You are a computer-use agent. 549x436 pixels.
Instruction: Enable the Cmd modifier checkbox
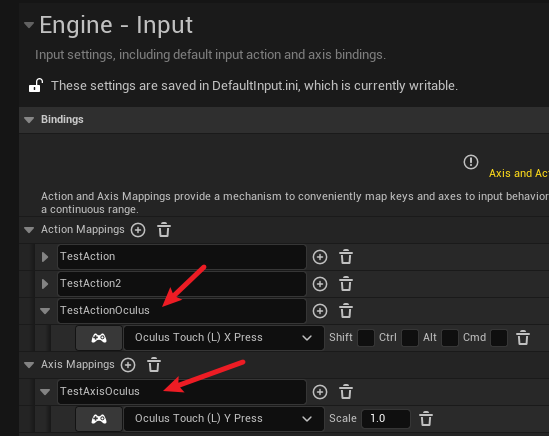499,338
